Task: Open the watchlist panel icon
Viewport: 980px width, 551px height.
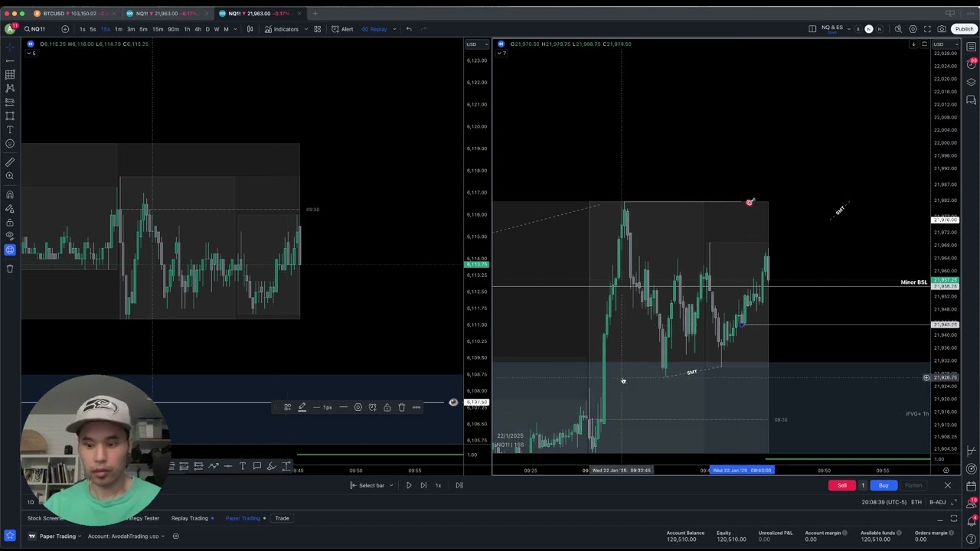Action: coord(971,47)
